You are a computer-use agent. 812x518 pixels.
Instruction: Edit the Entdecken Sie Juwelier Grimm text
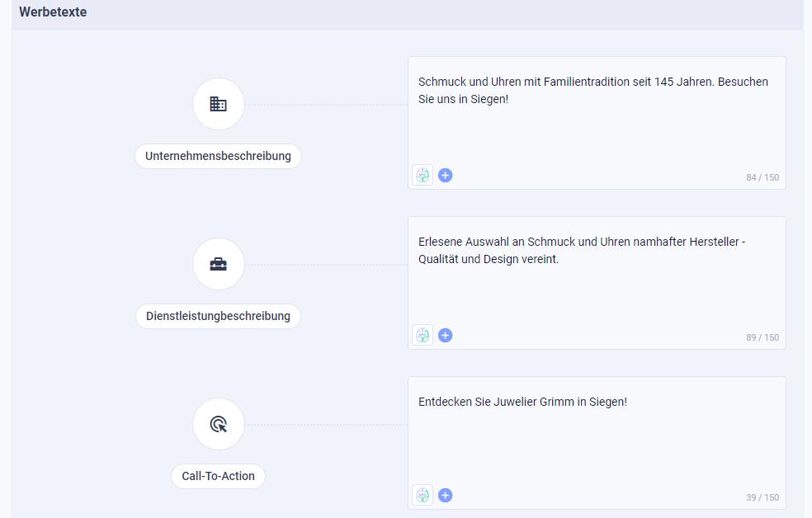point(522,402)
